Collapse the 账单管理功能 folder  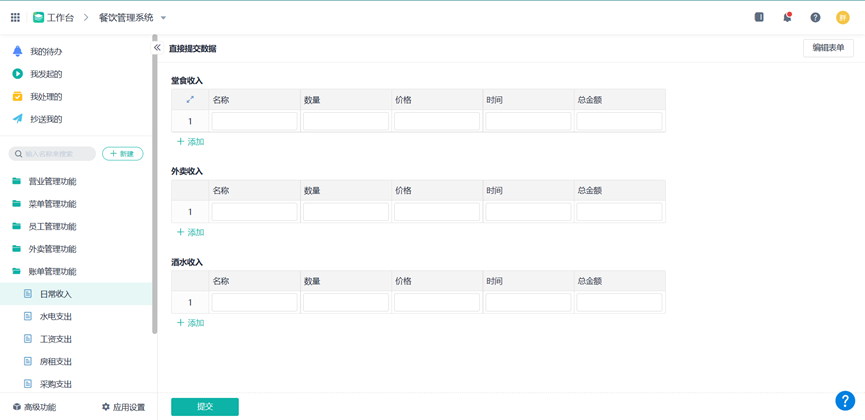pyautogui.click(x=51, y=272)
